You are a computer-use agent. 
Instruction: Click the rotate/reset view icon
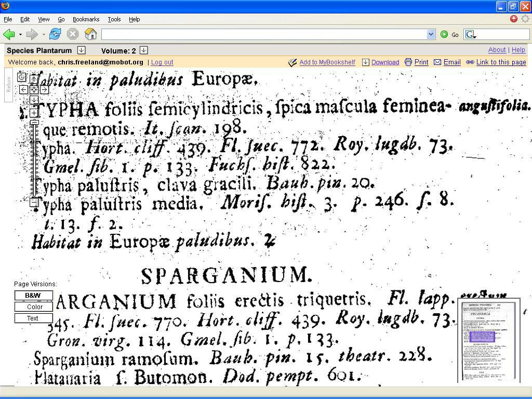click(21, 77)
